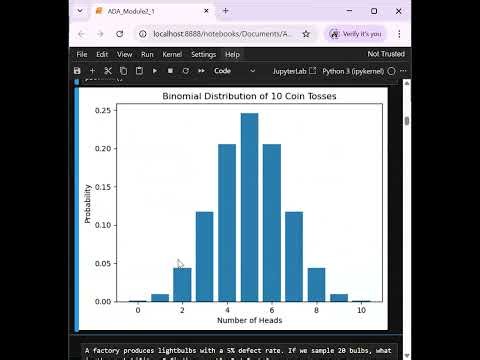Click the Not Trusted notebook indicator
Screen dimensions: 480x360
click(386, 54)
